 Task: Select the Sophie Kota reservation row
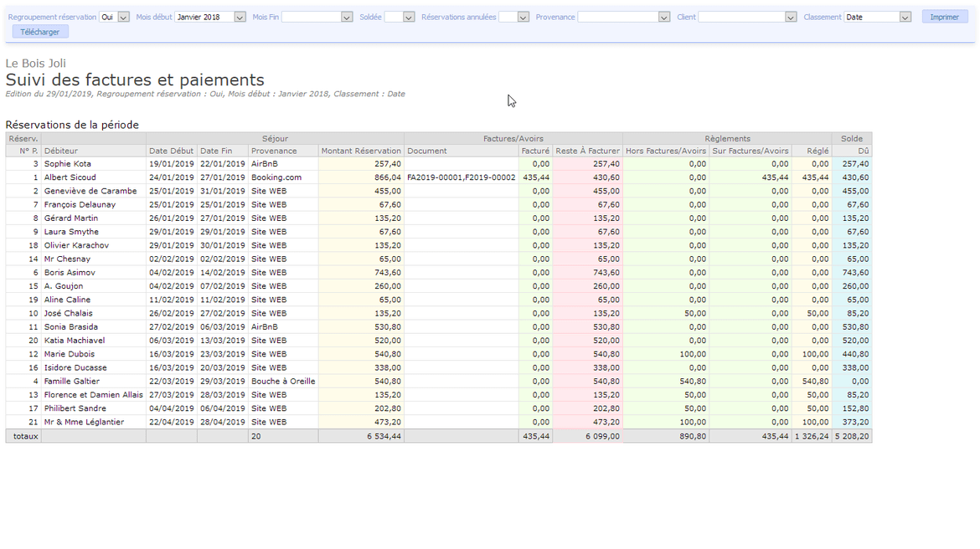pyautogui.click(x=68, y=164)
